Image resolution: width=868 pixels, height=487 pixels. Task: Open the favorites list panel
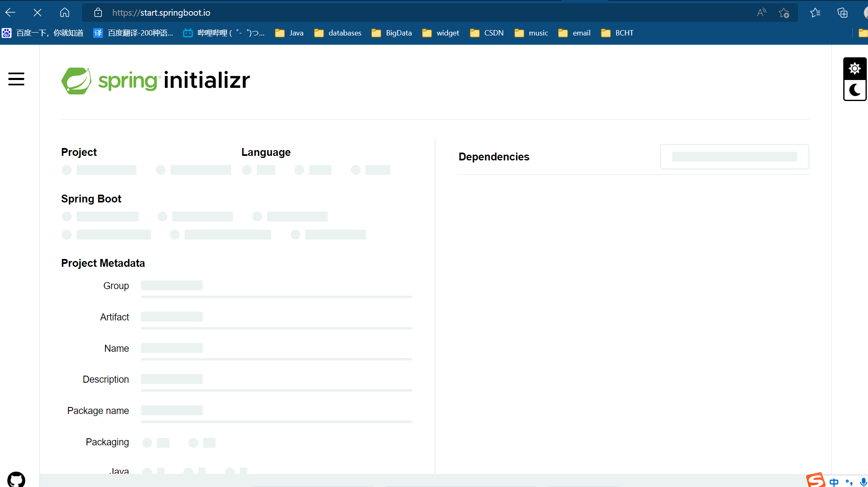[815, 13]
